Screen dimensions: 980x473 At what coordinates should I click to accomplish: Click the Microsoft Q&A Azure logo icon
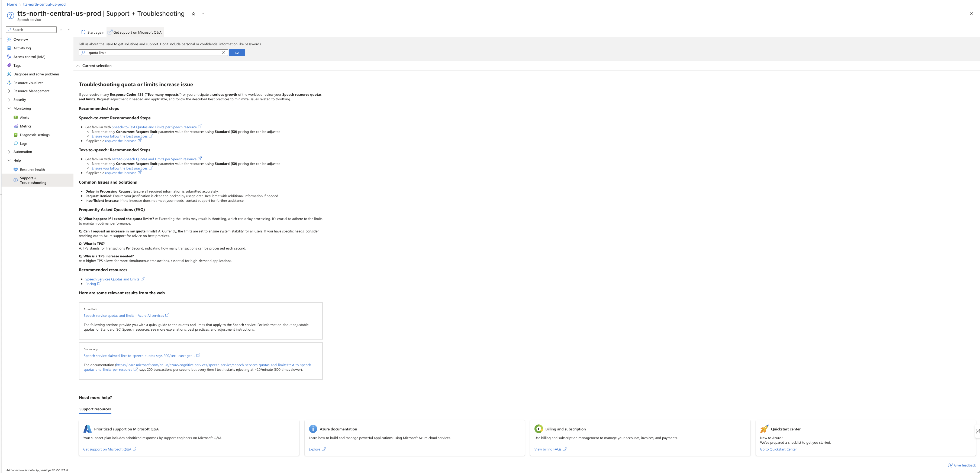click(x=88, y=429)
